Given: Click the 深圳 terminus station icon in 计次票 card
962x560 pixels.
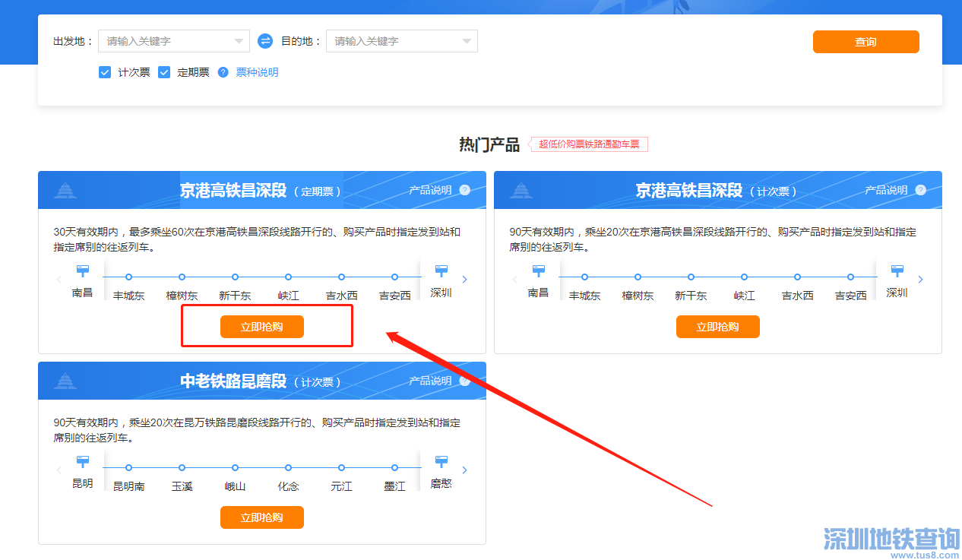Looking at the screenshot, I should pos(897,271).
